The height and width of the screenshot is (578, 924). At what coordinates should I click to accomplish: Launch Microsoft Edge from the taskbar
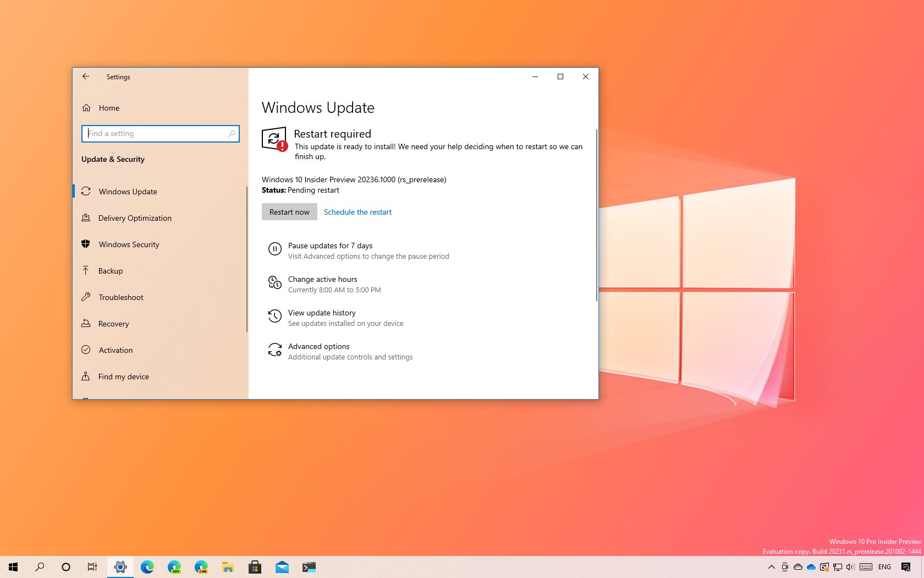click(x=147, y=567)
